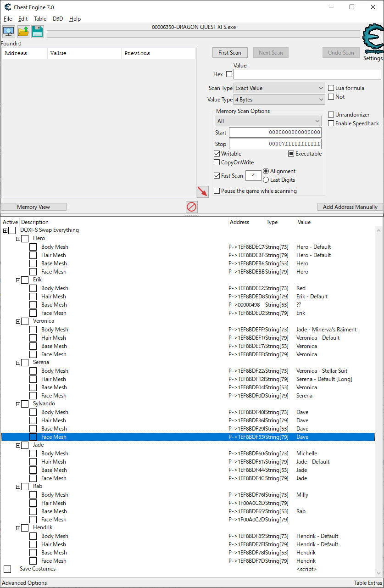The width and height of the screenshot is (384, 588).
Task: Click the red arrow add-to-list icon
Action: click(x=202, y=192)
